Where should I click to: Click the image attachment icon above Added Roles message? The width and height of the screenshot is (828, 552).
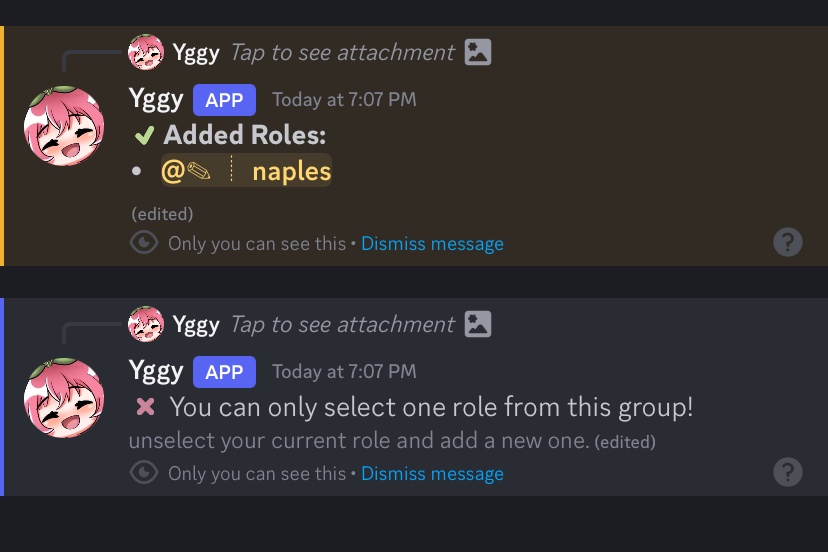click(x=478, y=52)
